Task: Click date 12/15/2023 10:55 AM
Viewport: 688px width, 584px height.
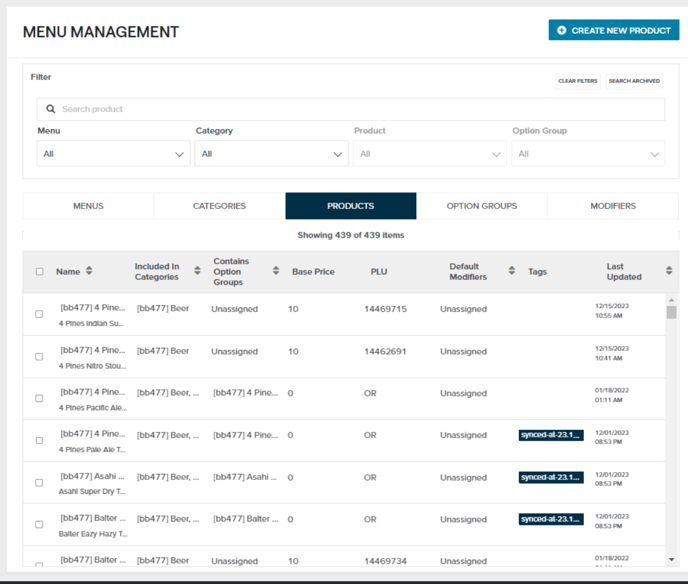Action: (612, 311)
